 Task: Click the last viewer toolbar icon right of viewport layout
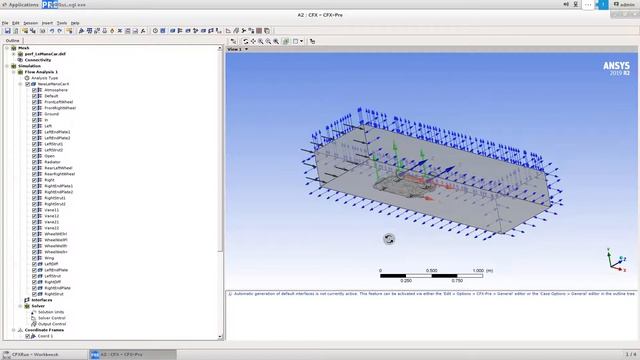pyautogui.click(x=312, y=41)
